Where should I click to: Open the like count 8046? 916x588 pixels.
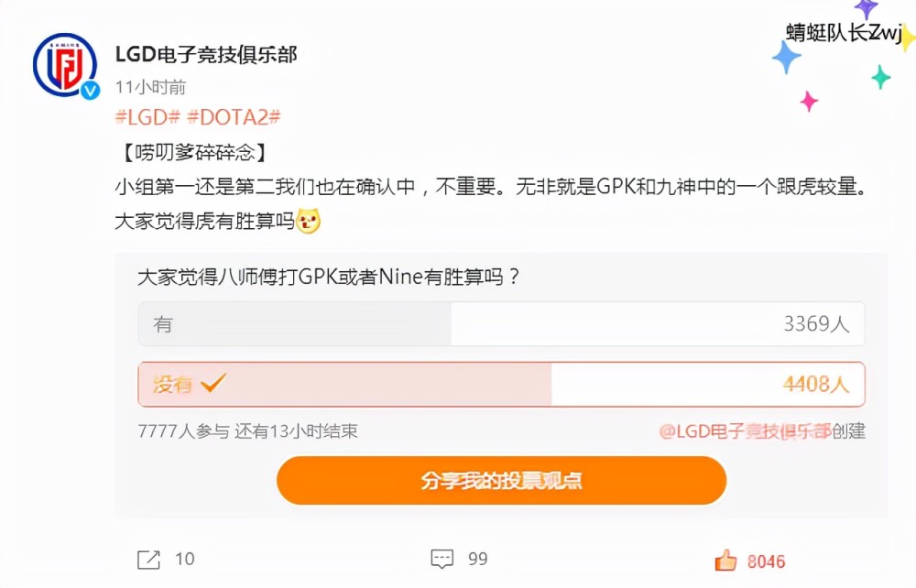pyautogui.click(x=766, y=561)
